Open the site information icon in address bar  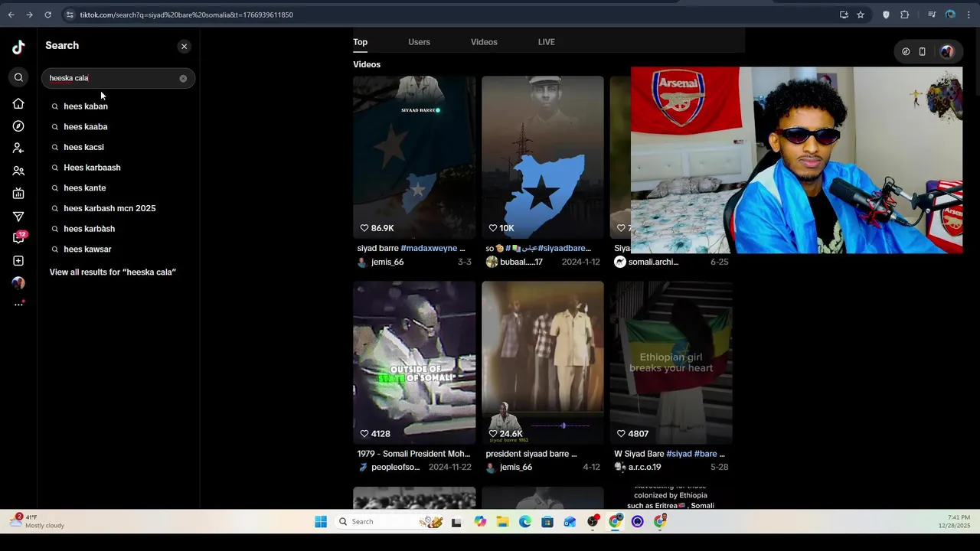[x=70, y=15]
